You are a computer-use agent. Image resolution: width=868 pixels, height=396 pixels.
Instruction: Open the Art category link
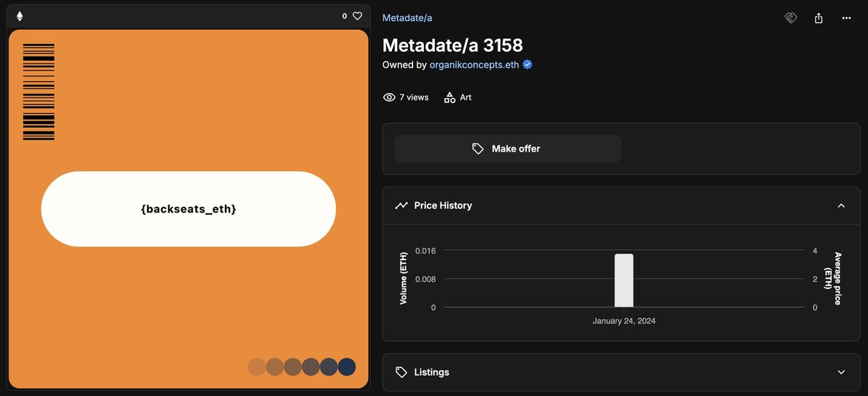(466, 97)
